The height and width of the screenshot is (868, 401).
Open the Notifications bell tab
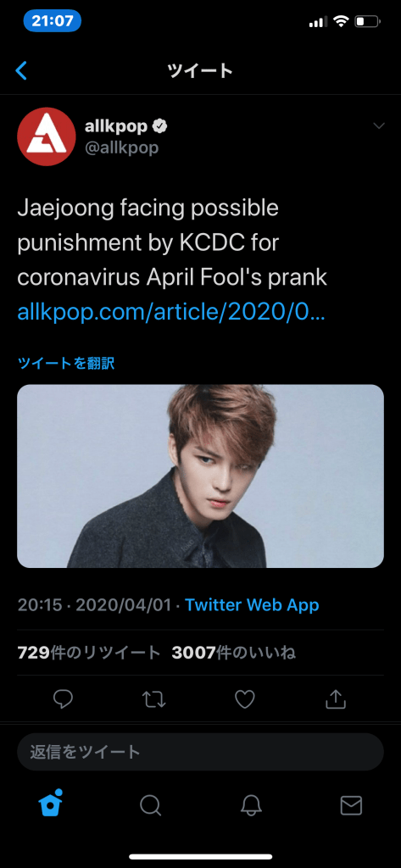pos(251,805)
